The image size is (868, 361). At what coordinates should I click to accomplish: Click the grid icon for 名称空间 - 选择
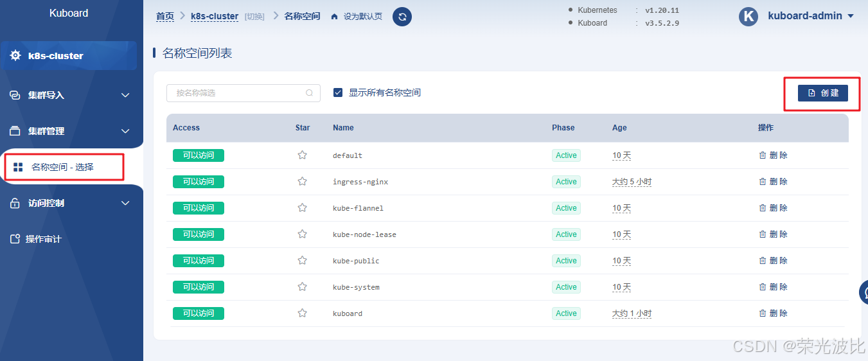[x=18, y=167]
